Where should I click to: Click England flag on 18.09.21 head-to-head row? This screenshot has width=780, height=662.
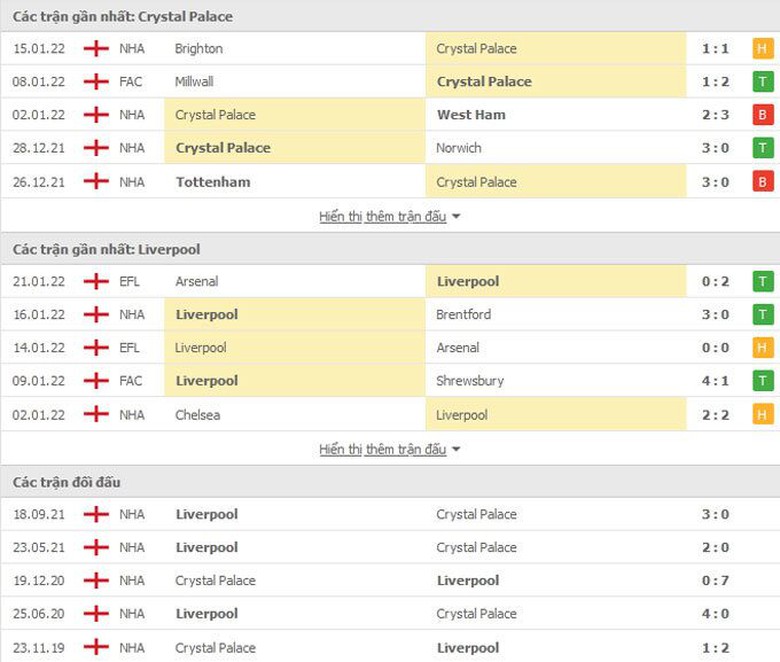point(96,514)
